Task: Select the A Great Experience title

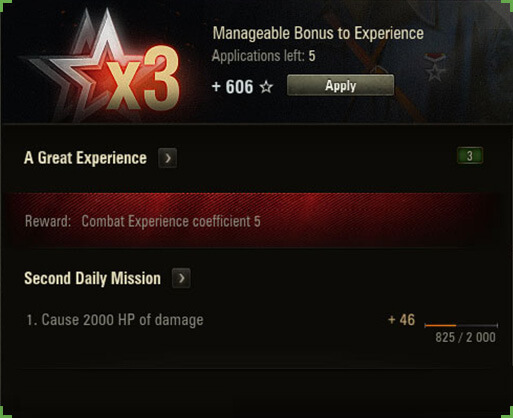Action: coord(85,158)
